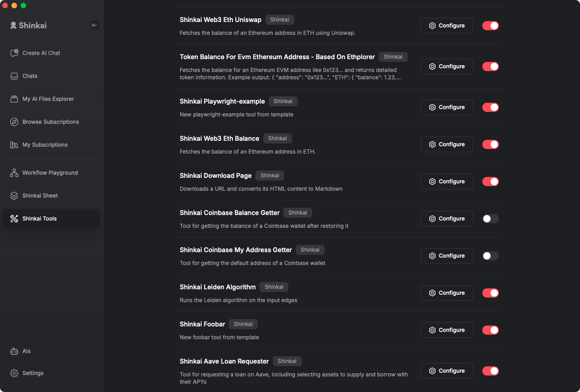
Task: Configure Shinkai Leiden Algorithm
Action: pyautogui.click(x=447, y=293)
